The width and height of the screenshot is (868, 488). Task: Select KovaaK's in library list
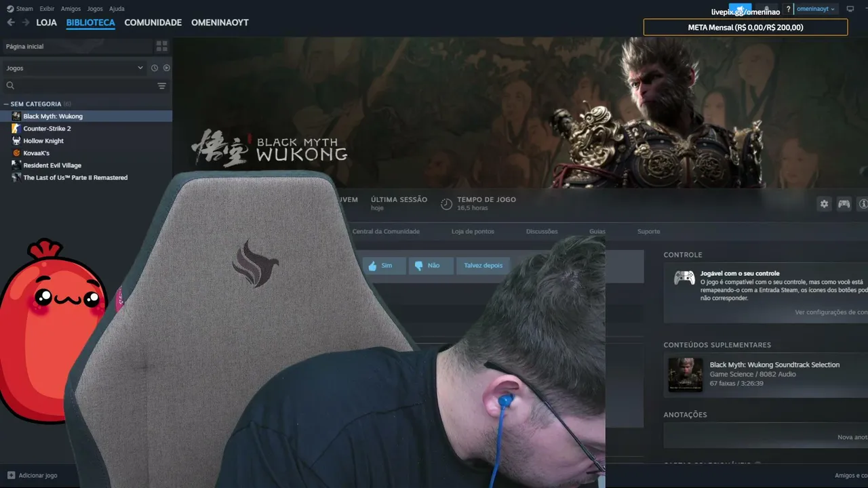pyautogui.click(x=86, y=153)
